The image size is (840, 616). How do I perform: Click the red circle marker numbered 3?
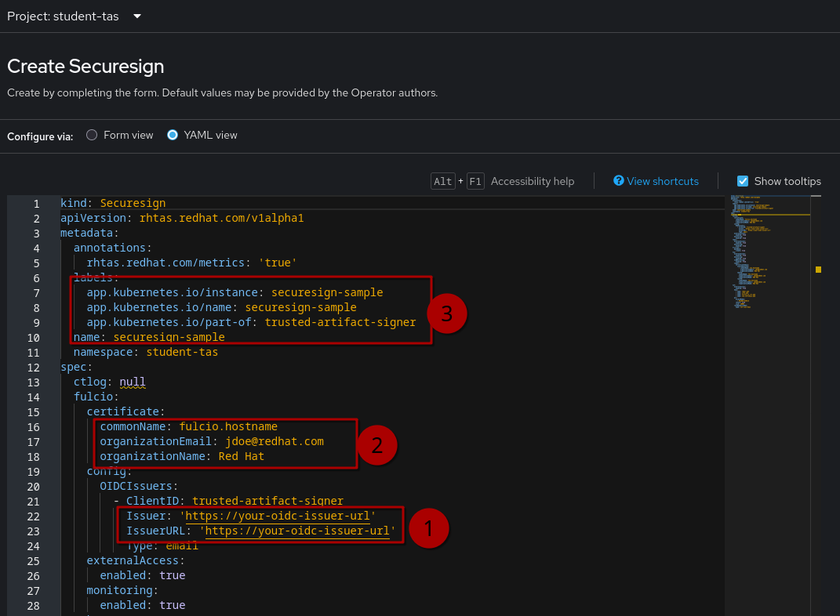click(447, 314)
